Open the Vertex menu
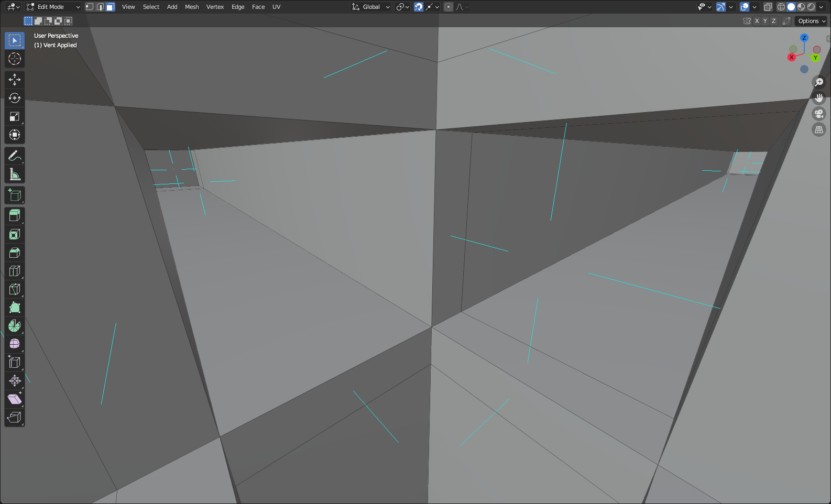The width and height of the screenshot is (831, 504). [x=215, y=7]
